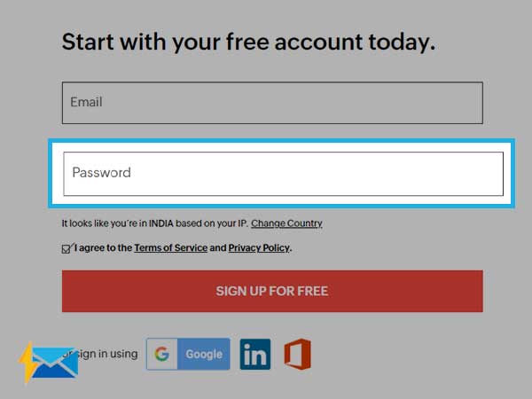Click the 'you're in INDIA' location notice text

point(155,223)
